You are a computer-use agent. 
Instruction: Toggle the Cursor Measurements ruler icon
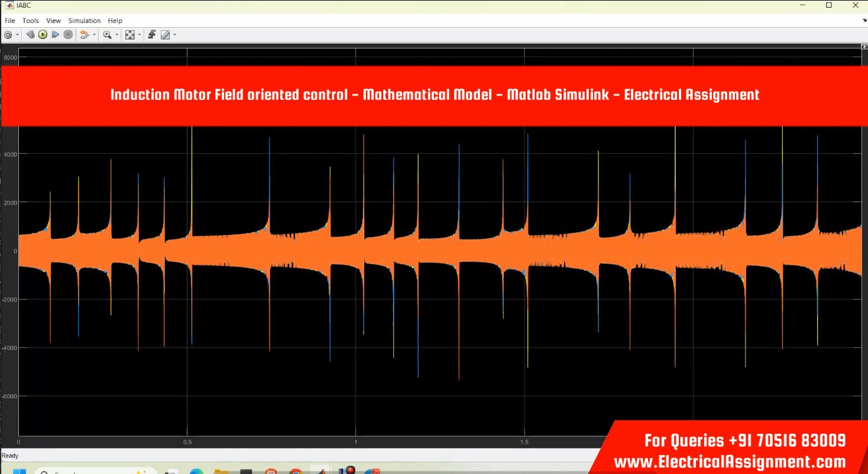(x=166, y=35)
